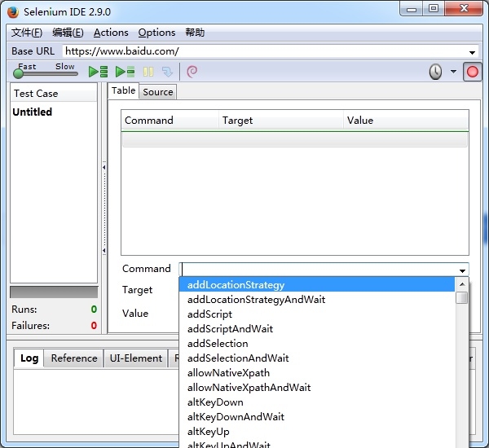Select altKeyDown command

tap(317, 402)
